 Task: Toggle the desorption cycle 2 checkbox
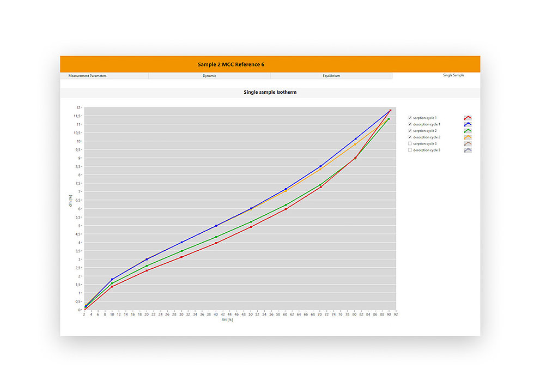(x=410, y=137)
